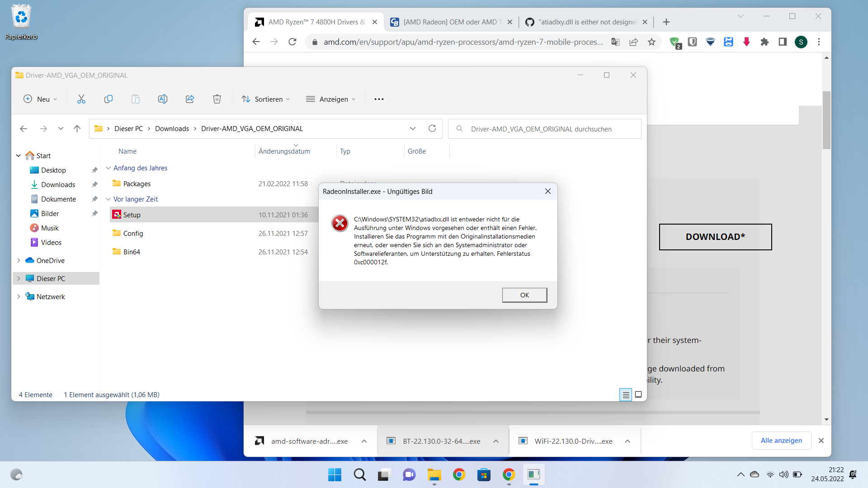The image size is (868, 488).
Task: Collapse the 'Vor langer Zeit' group
Action: coord(108,199)
